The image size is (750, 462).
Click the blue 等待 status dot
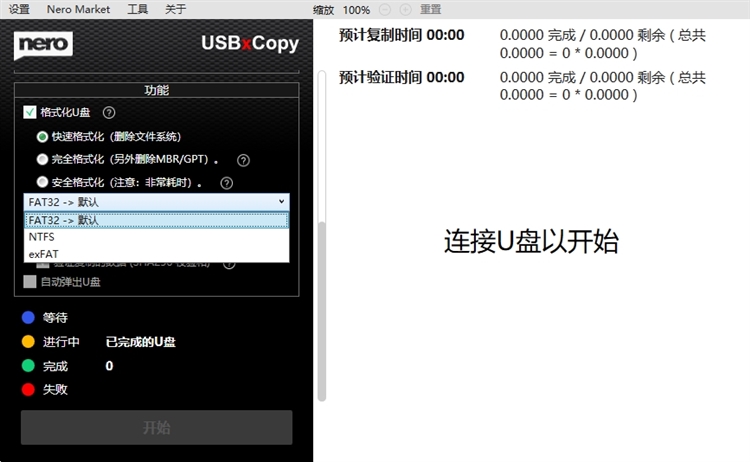28,318
